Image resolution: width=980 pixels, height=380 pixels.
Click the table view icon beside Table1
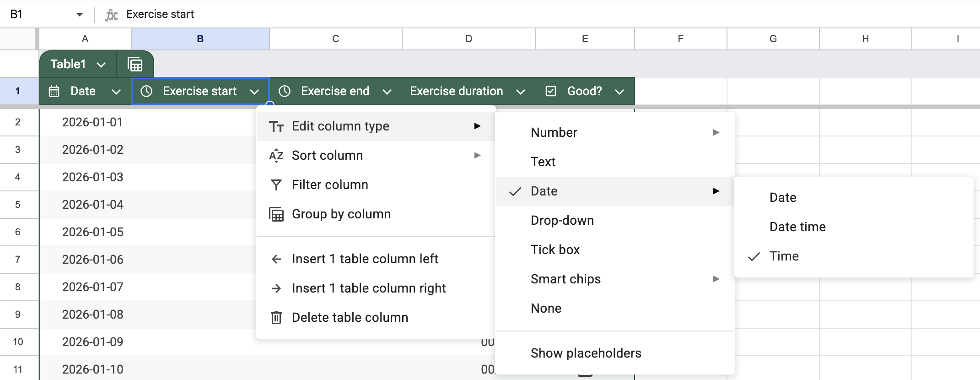[135, 65]
